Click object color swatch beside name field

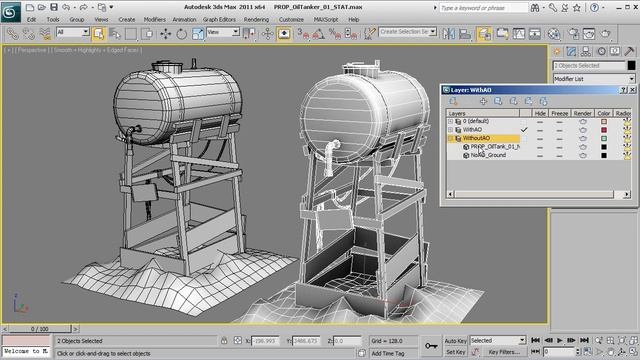(631, 65)
